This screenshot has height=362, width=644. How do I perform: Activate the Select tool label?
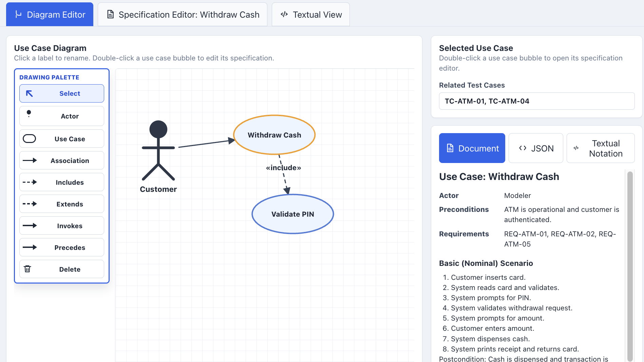pos(70,93)
